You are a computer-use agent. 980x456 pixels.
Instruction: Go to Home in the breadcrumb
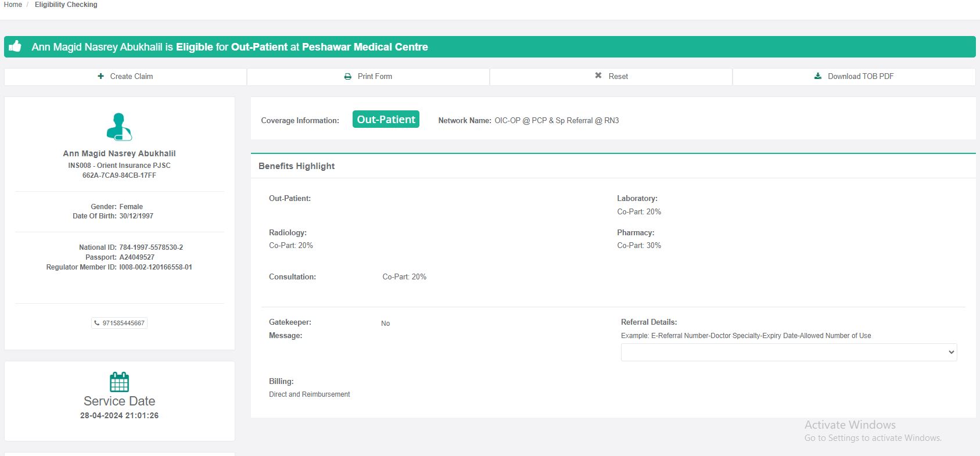(x=13, y=5)
